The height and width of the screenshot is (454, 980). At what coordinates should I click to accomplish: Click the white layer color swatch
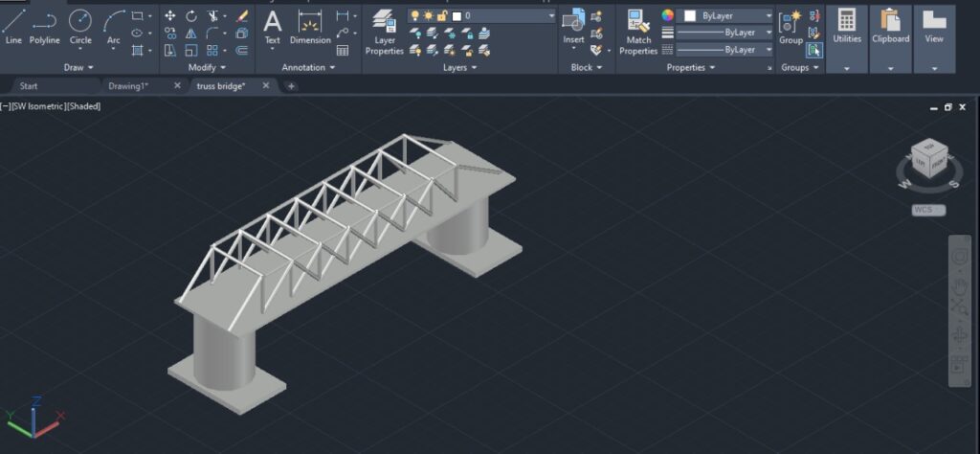pos(457,15)
